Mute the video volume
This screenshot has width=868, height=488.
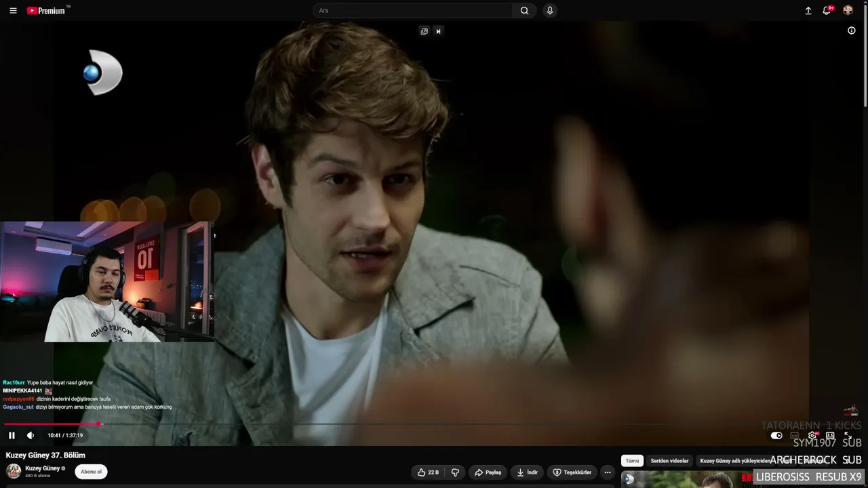31,435
